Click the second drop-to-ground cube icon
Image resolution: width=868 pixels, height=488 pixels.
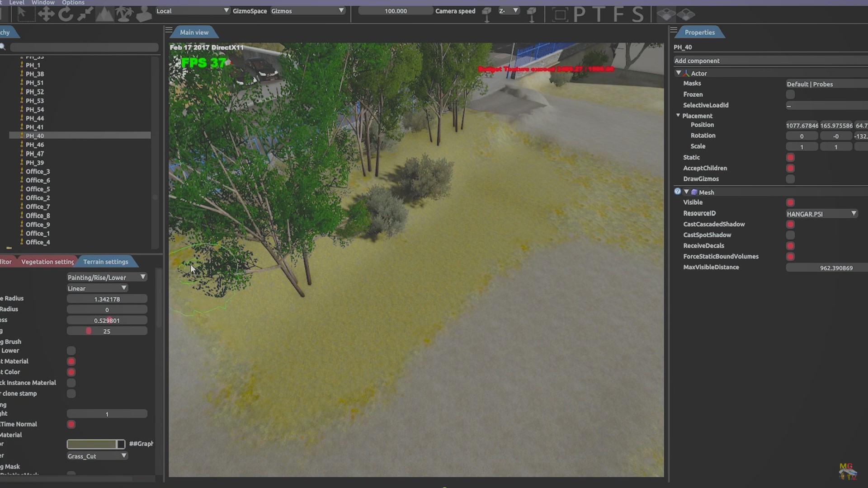(532, 14)
